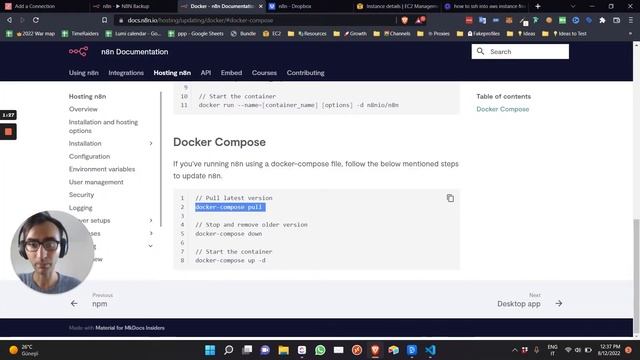Open weather widget on taskbar

(23, 350)
